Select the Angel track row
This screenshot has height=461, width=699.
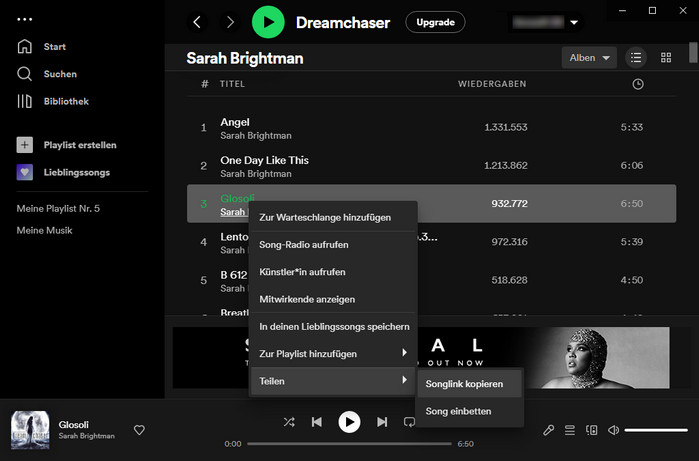point(431,127)
